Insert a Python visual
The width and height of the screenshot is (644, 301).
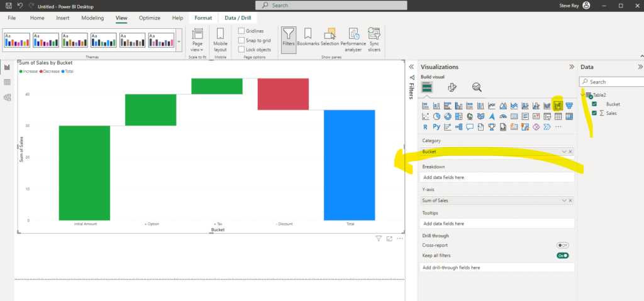click(436, 127)
